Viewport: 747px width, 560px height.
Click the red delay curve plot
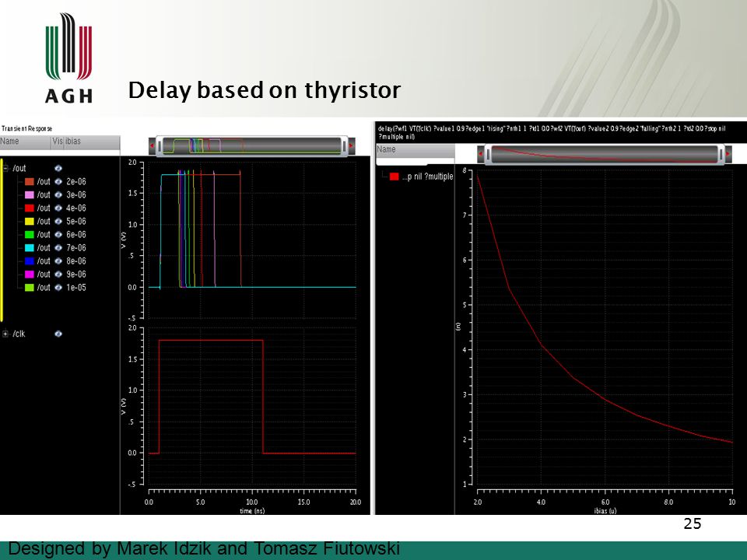tap(605, 327)
